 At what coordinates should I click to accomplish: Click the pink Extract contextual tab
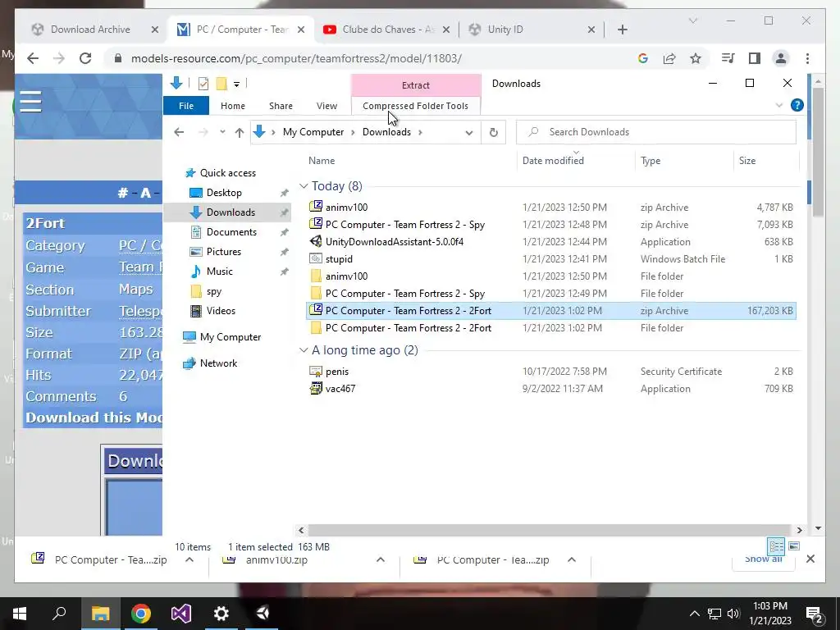416,85
